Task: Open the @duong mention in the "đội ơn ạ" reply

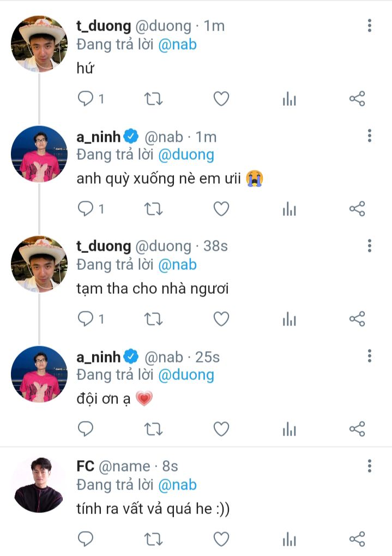Action: [186, 374]
